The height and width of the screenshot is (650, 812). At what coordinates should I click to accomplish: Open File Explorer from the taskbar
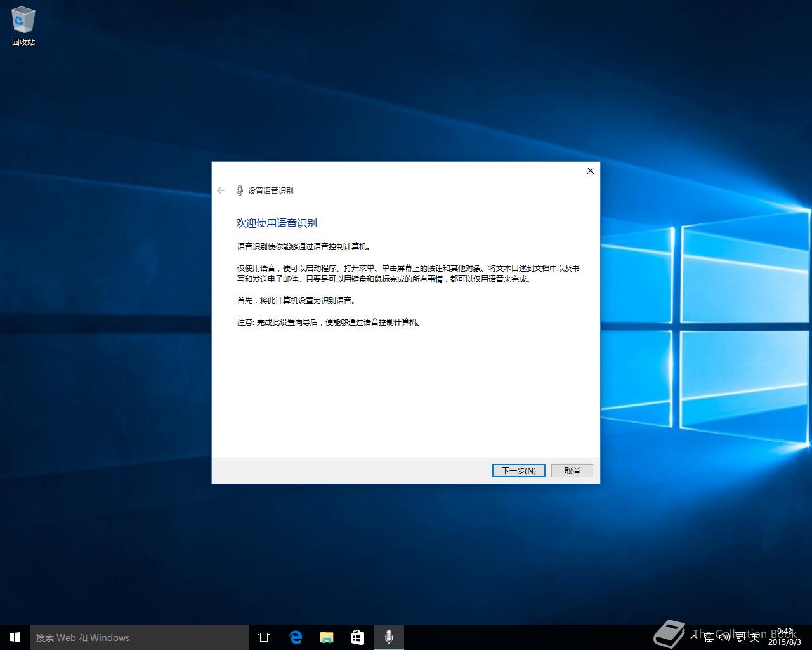point(327,637)
